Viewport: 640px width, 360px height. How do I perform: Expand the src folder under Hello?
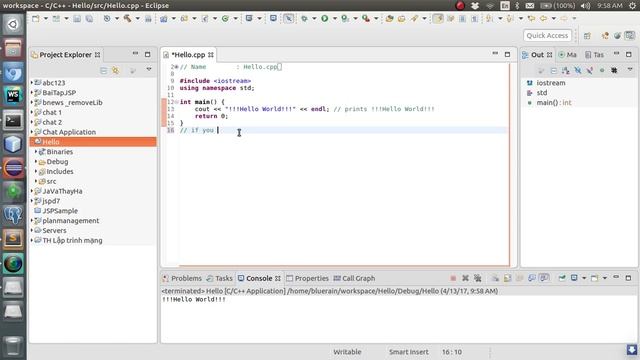click(36, 181)
